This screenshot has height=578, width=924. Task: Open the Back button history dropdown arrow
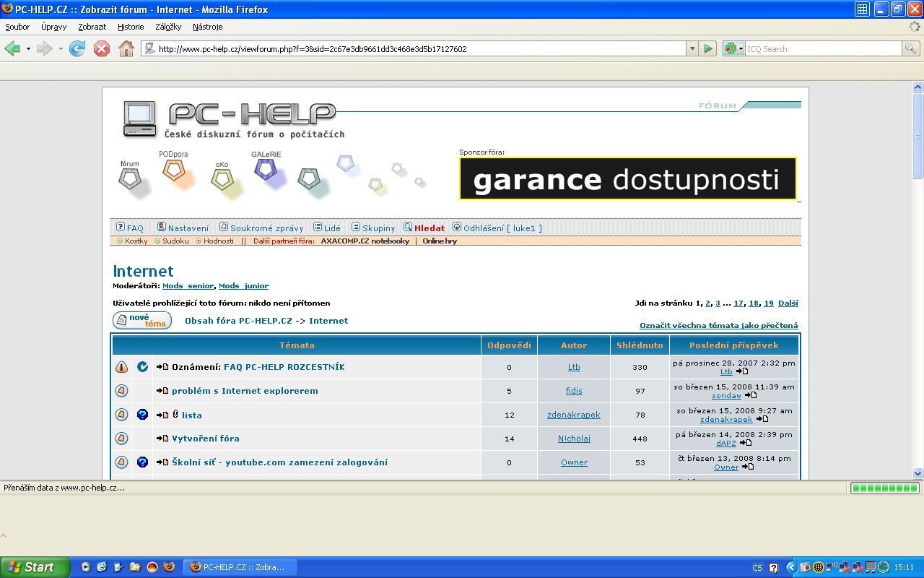click(x=28, y=49)
